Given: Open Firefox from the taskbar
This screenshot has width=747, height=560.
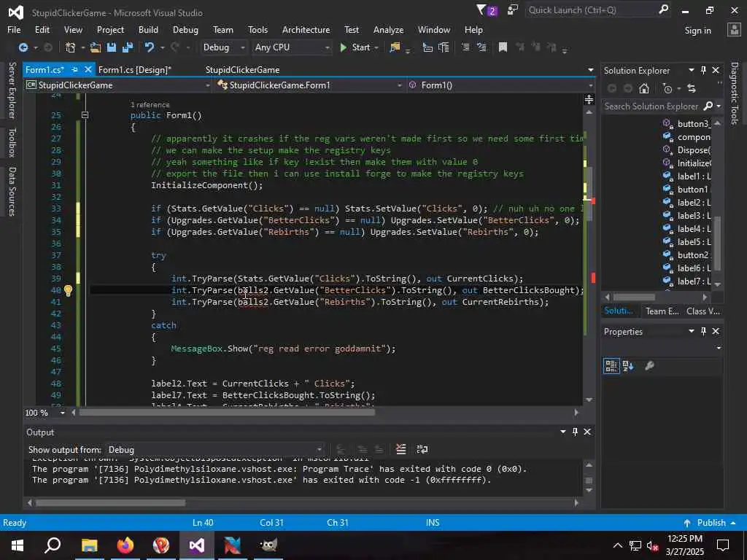Looking at the screenshot, I should coord(125,545).
